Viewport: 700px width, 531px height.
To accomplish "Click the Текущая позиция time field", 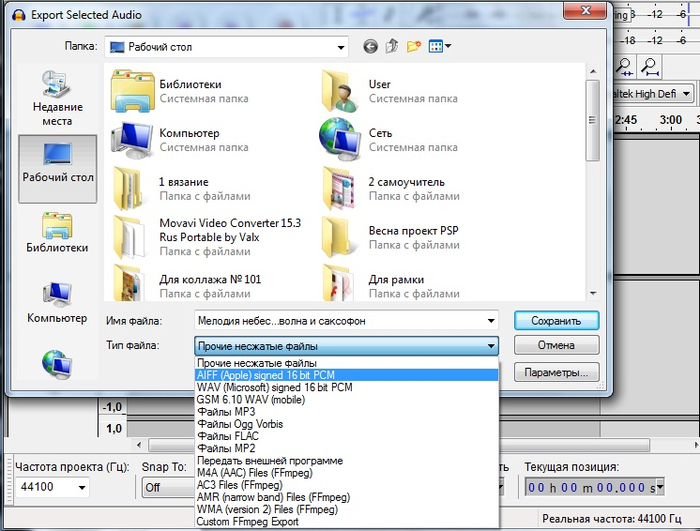I will pyautogui.click(x=591, y=487).
